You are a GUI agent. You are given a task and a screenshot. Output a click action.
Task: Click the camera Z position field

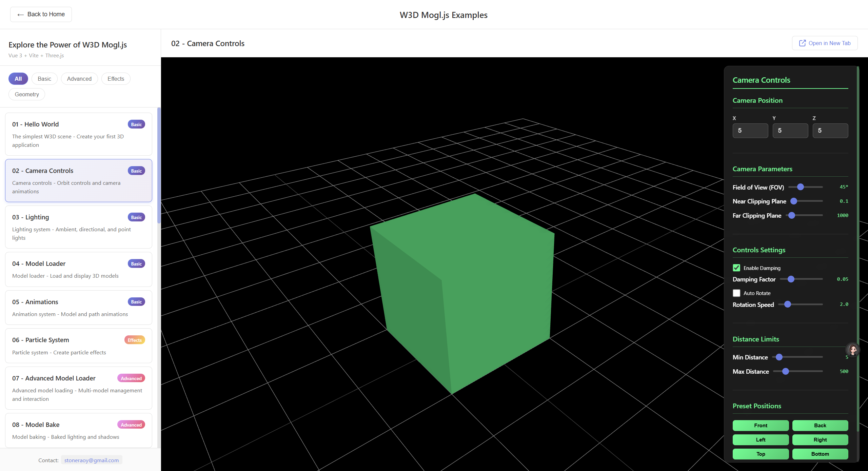pos(830,131)
